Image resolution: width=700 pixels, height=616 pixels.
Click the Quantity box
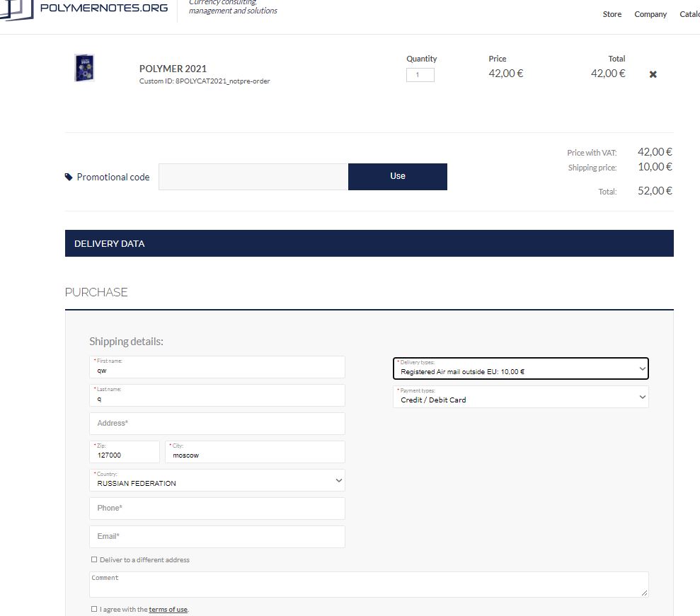tap(420, 75)
